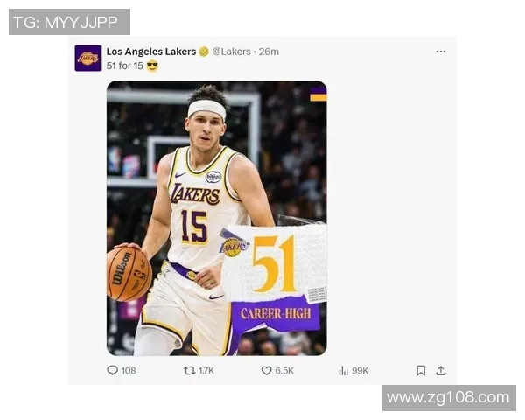Click the www.zg108.com watermark

pyautogui.click(x=448, y=398)
